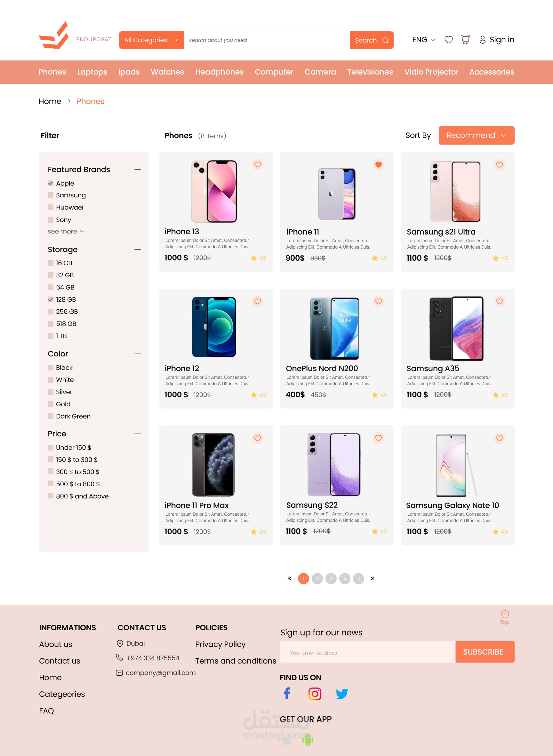This screenshot has width=553, height=756.
Task: Open the Recommend sort dropdown
Action: pyautogui.click(x=476, y=135)
